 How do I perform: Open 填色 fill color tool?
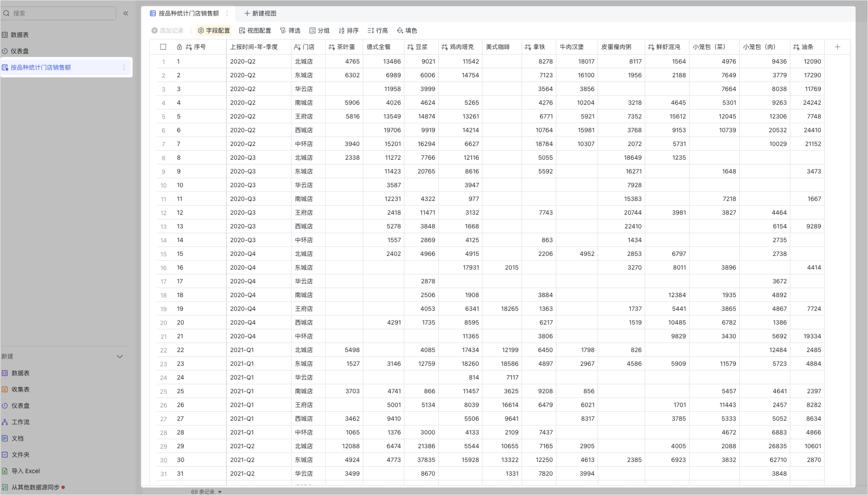[407, 30]
